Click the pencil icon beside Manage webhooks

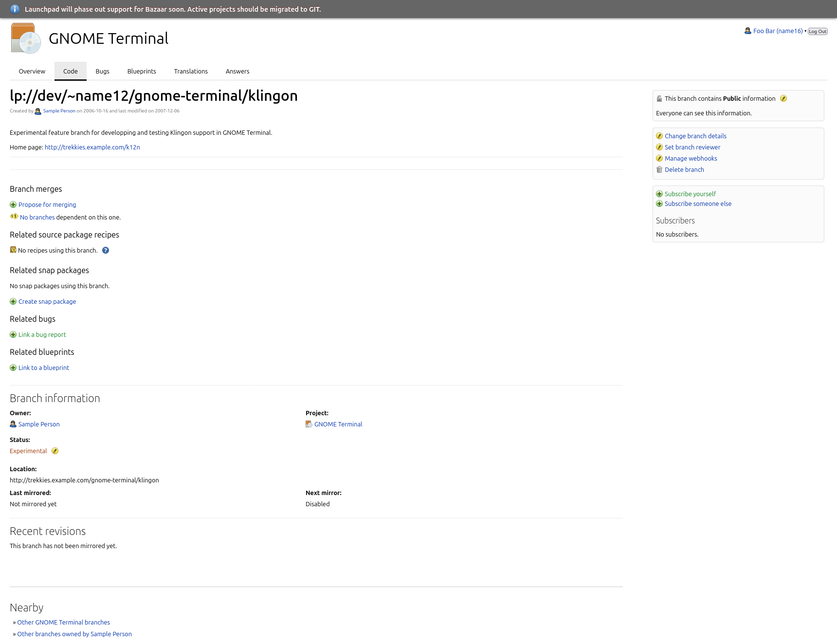point(659,159)
